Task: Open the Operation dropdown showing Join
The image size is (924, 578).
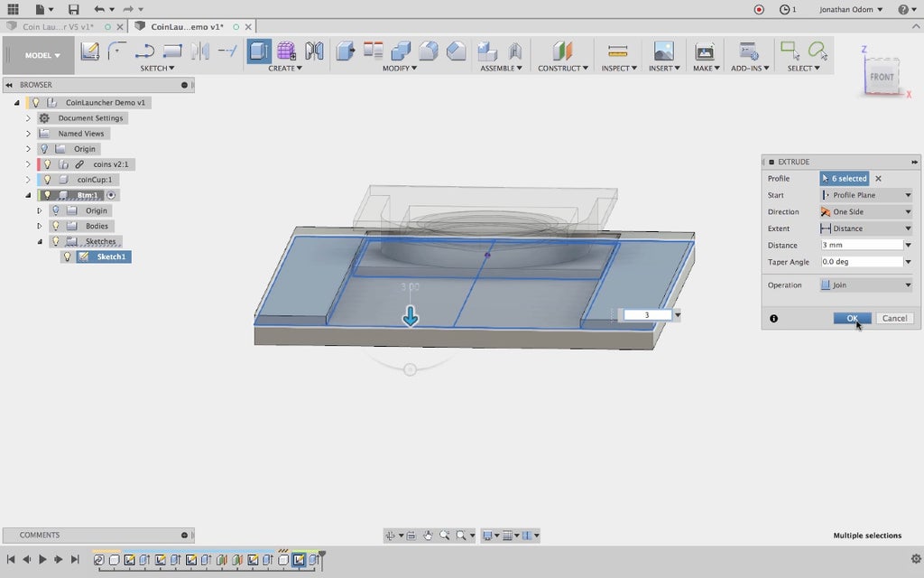Action: 865,285
